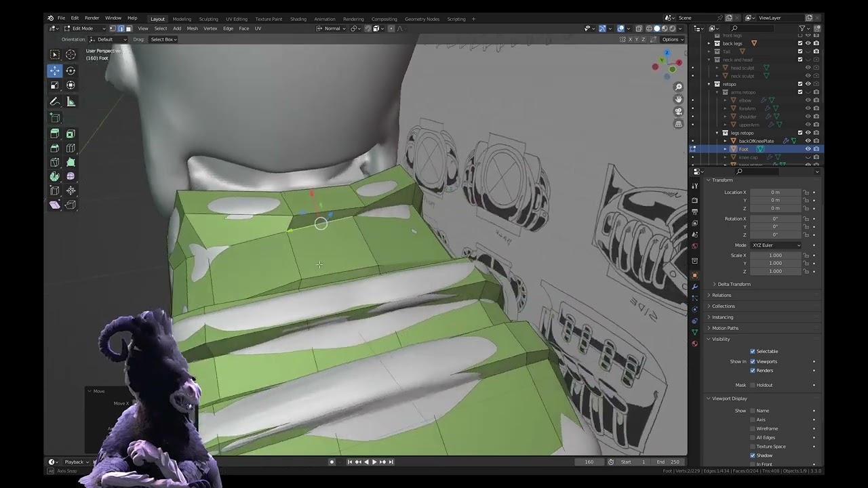The height and width of the screenshot is (488, 868).
Task: Select the Edge Slide tool
Action: tap(55, 190)
